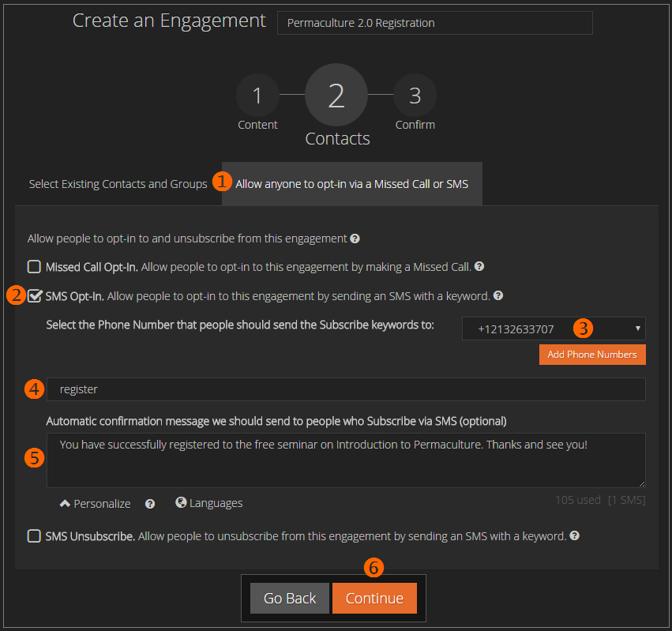Click the globe Languages icon
Image resolution: width=672 pixels, height=631 pixels.
click(181, 502)
